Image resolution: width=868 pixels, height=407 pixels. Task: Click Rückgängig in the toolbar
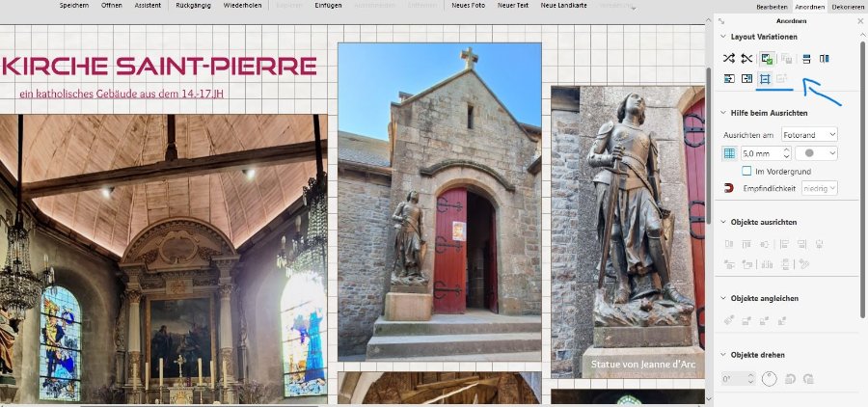pos(193,6)
